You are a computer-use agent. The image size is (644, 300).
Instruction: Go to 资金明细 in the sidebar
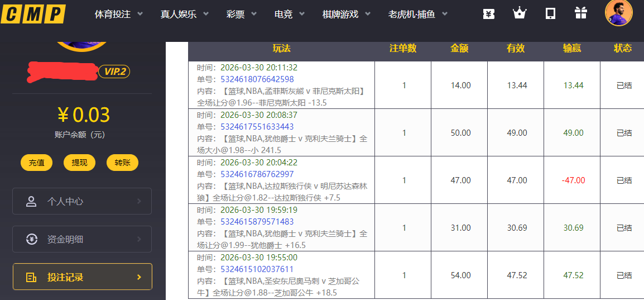tap(82, 239)
